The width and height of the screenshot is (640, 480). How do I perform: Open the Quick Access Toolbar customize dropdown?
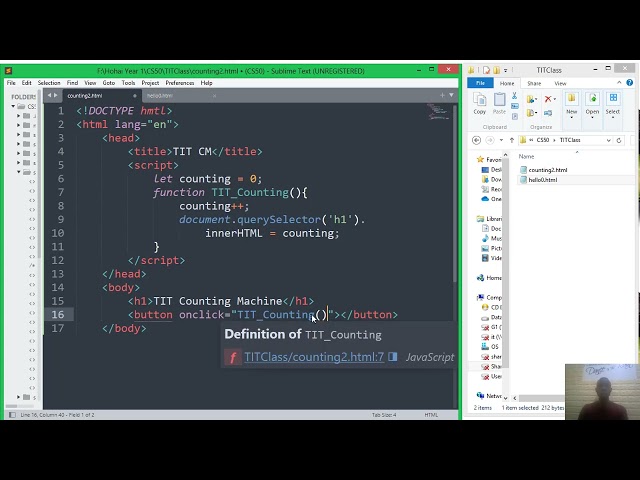coord(506,70)
